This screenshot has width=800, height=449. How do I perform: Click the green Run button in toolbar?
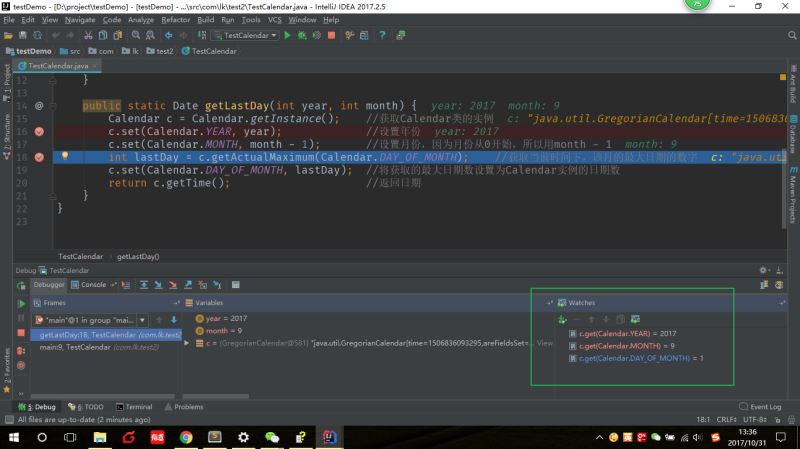tap(287, 35)
